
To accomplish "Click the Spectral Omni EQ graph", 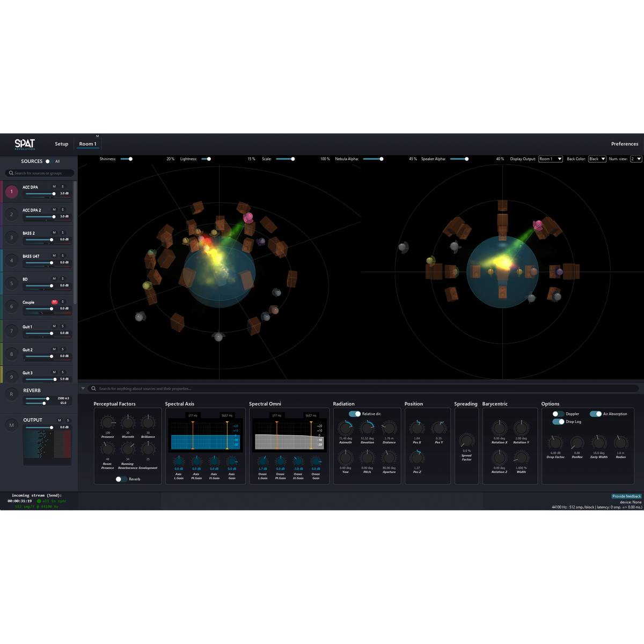I will (289, 435).
